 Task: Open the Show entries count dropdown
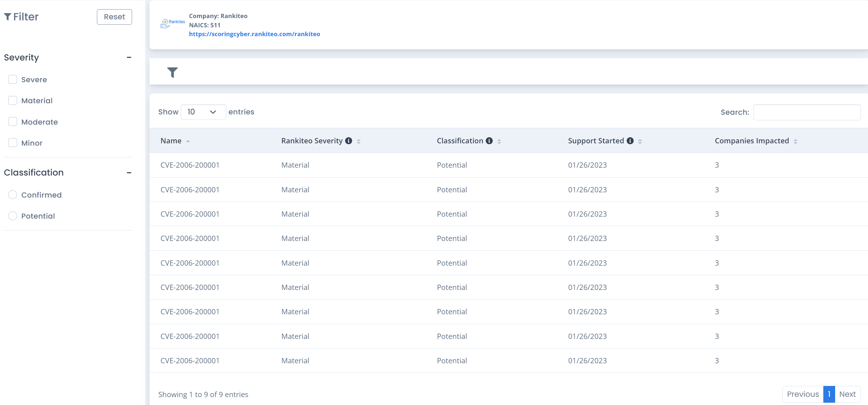tap(203, 112)
